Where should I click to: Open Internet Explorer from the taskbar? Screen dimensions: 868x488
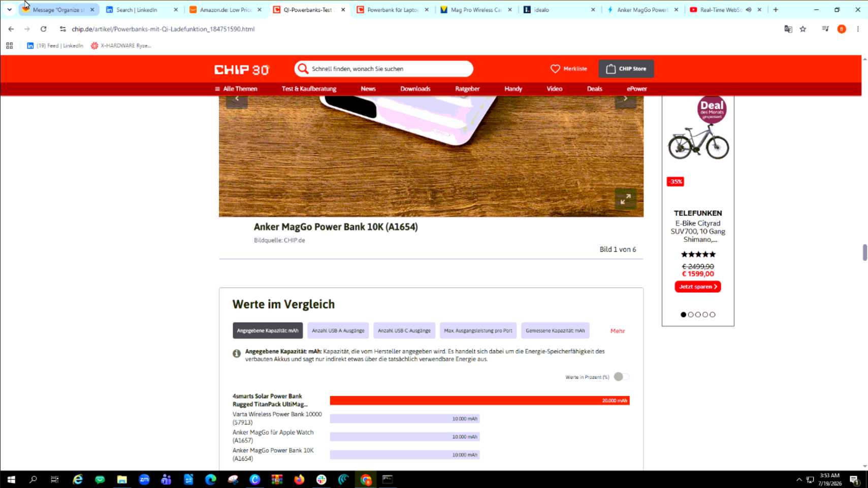tap(78, 479)
